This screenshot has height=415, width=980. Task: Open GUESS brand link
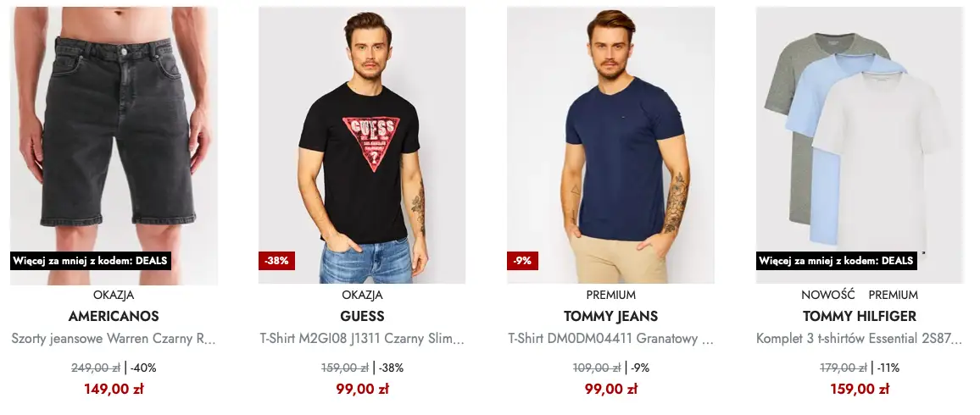pyautogui.click(x=363, y=317)
